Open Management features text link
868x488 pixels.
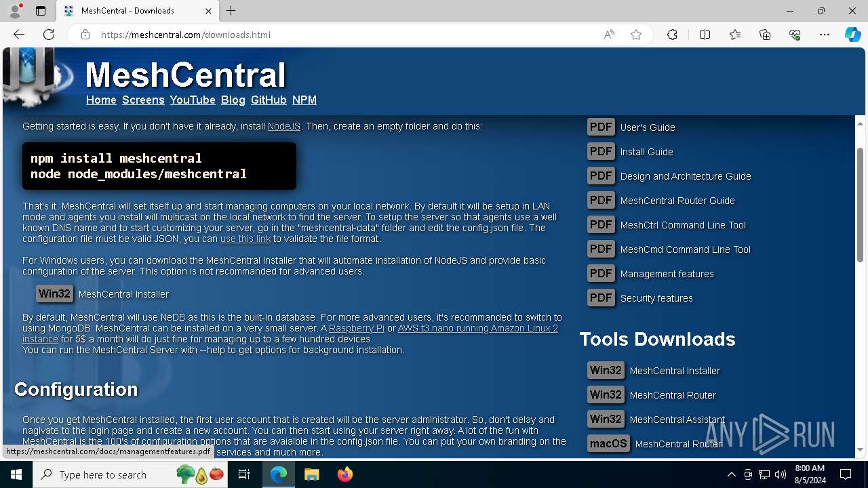pos(667,274)
